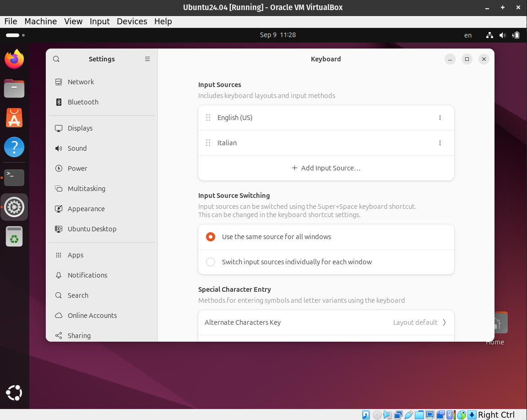Open the Trash from the dock
This screenshot has width=527, height=420.
coord(14,237)
